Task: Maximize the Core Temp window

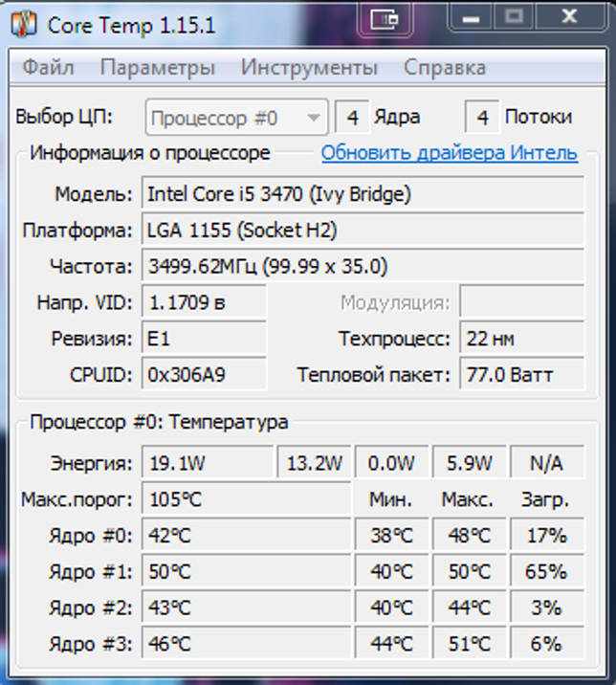Action: 515,18
